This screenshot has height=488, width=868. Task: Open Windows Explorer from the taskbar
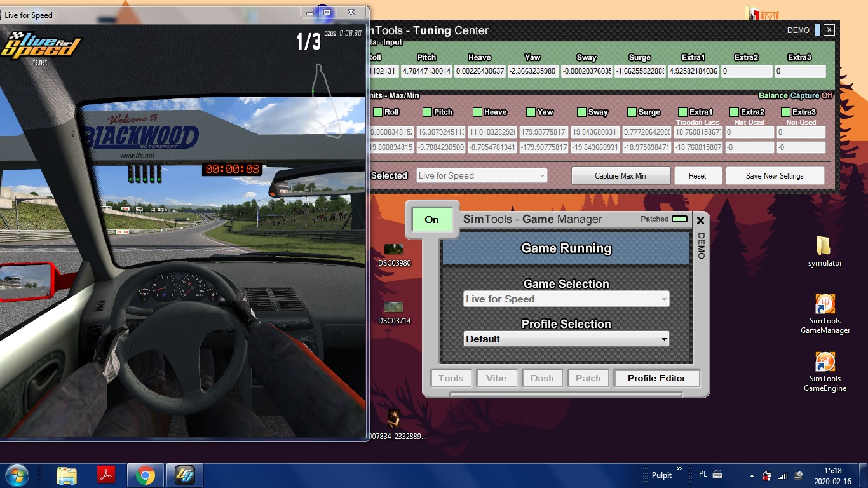66,475
